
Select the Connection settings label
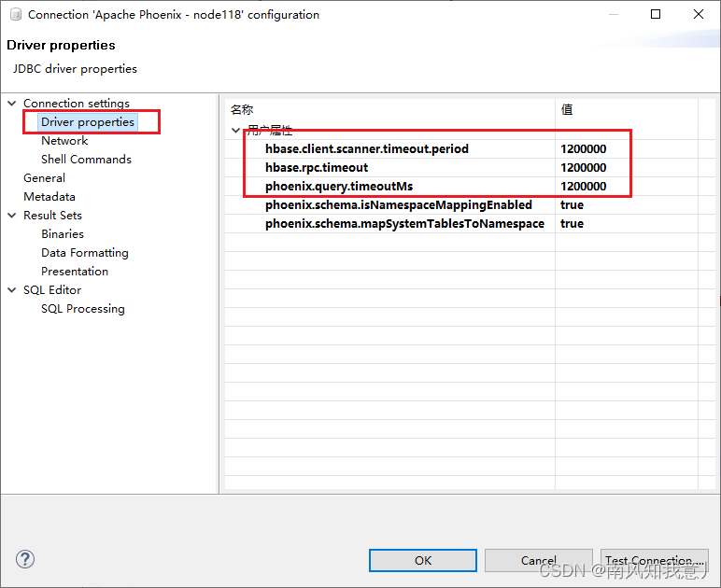pos(77,104)
